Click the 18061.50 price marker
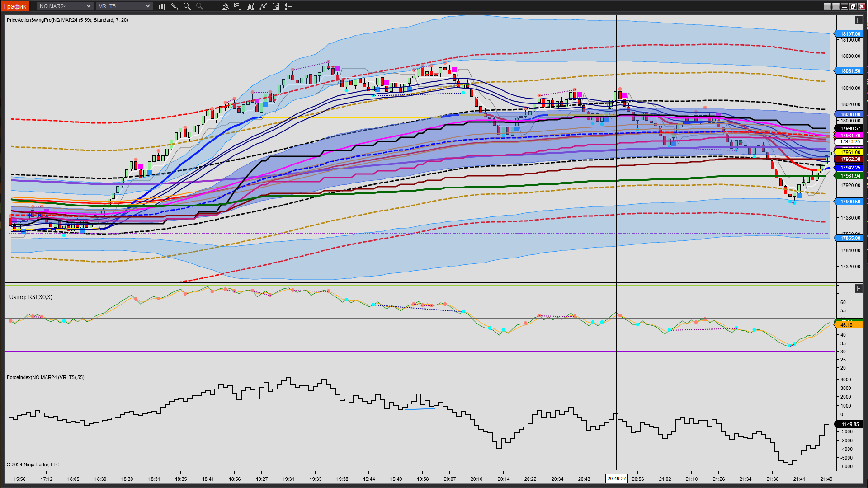This screenshot has width=868, height=488. 849,71
